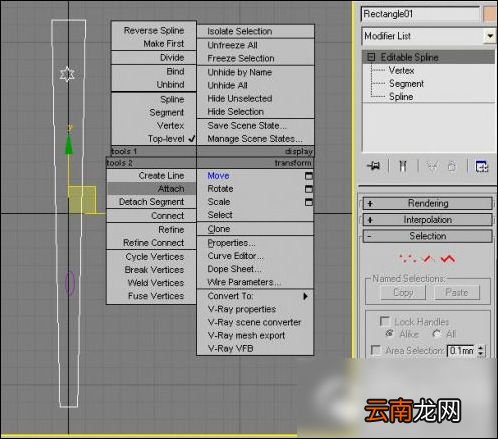Open Rotate transform settings box

pyautogui.click(x=309, y=189)
